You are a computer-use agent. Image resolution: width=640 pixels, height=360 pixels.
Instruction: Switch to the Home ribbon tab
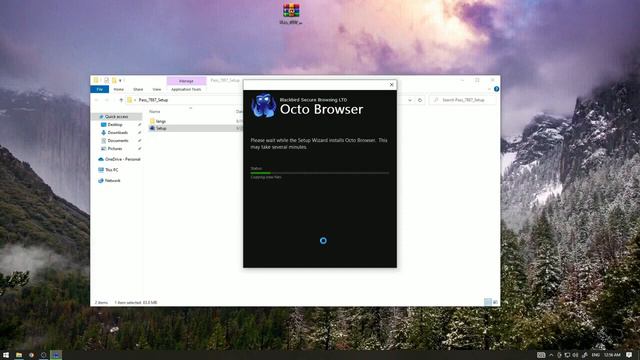[x=119, y=89]
